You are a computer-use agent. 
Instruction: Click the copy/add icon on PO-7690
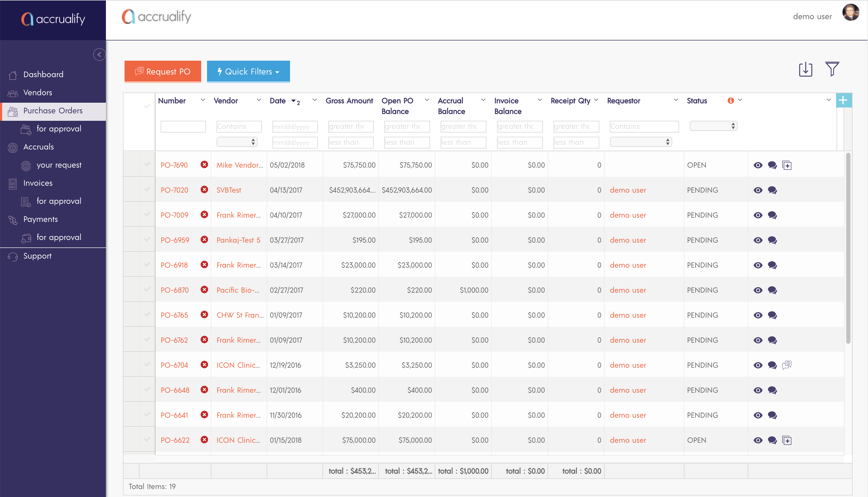coord(787,165)
